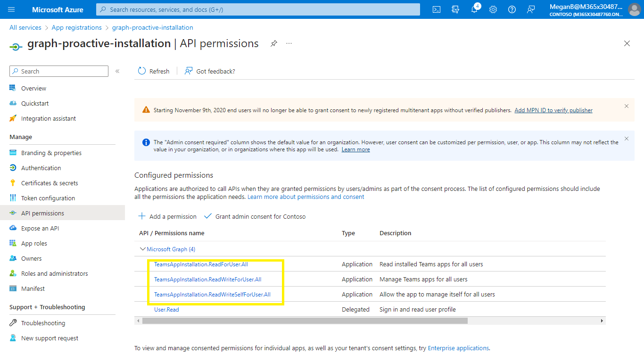The width and height of the screenshot is (644, 362).
Task: Click the Type column header
Action: 348,233
